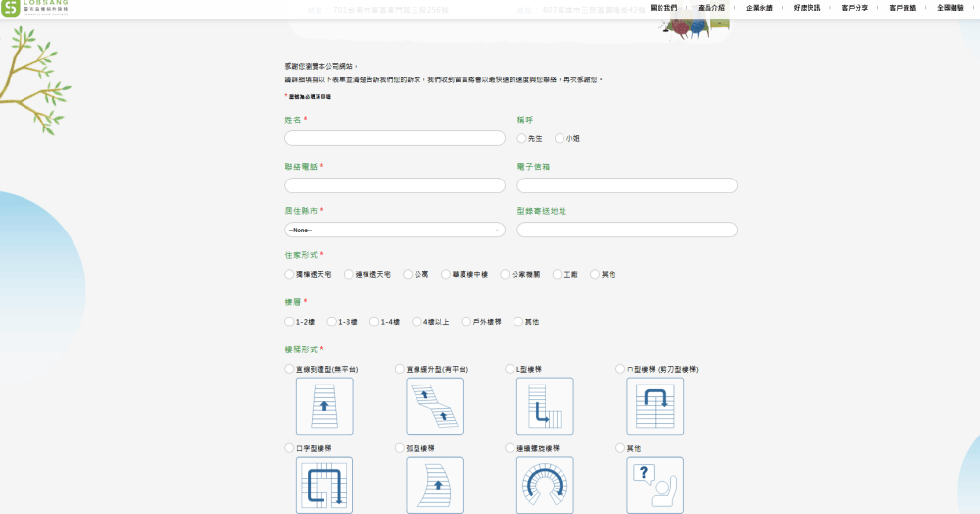This screenshot has height=514, width=980.
Task: Select the straight stair with landing diagram
Action: click(x=434, y=406)
